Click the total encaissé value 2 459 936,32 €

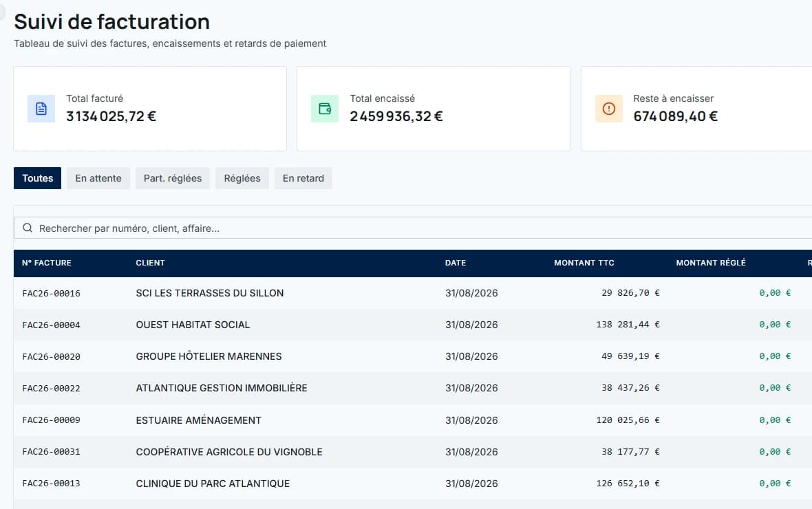click(x=396, y=116)
